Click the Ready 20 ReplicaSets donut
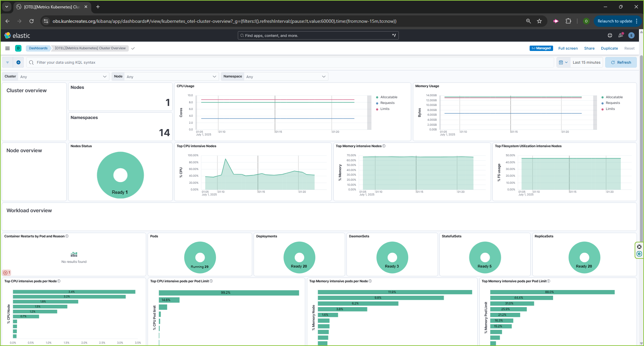The image size is (644, 346). pyautogui.click(x=584, y=257)
